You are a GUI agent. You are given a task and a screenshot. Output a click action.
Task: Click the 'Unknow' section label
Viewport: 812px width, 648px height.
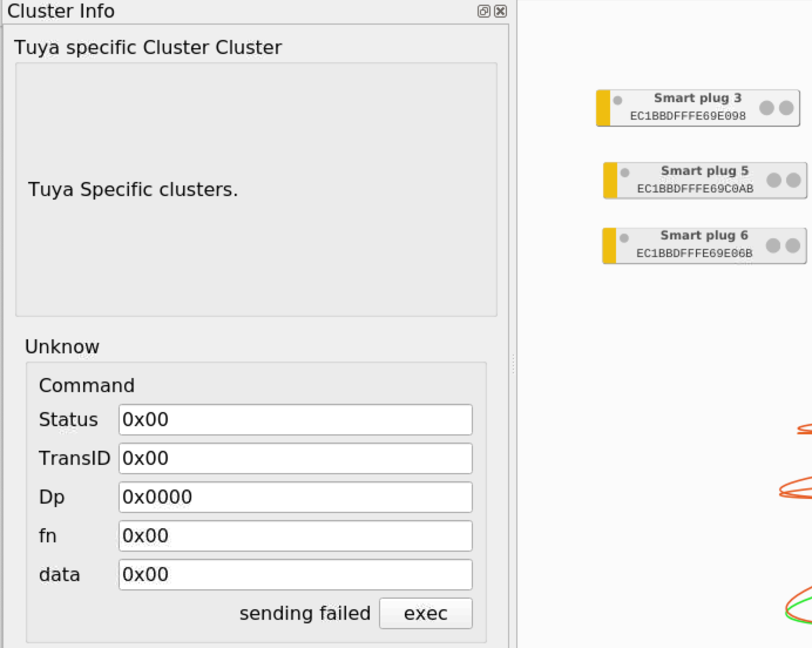(x=62, y=347)
